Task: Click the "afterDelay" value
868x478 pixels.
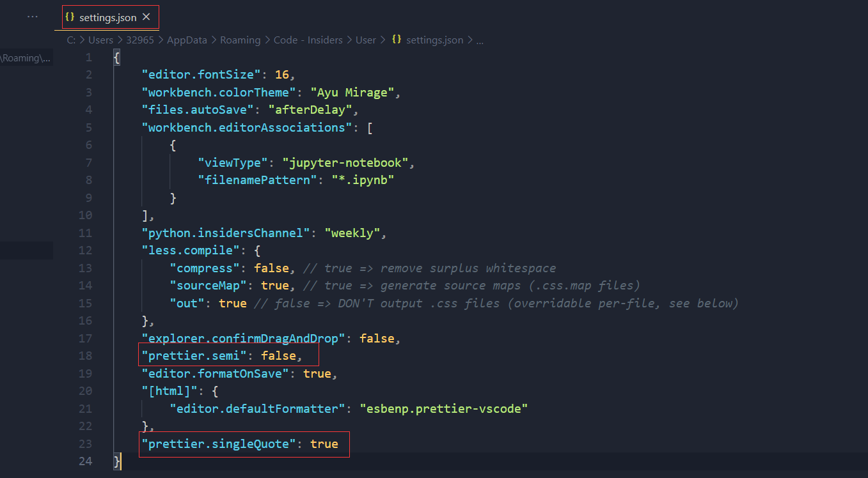Action: (x=310, y=110)
